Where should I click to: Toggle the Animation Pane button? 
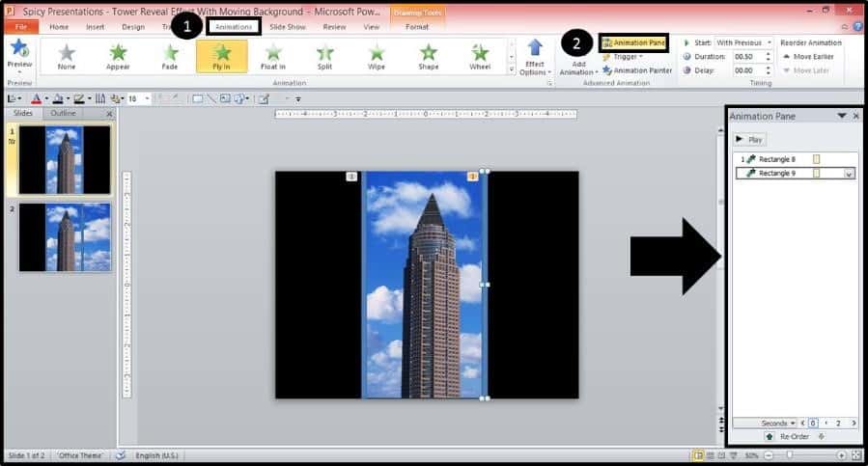click(x=634, y=42)
